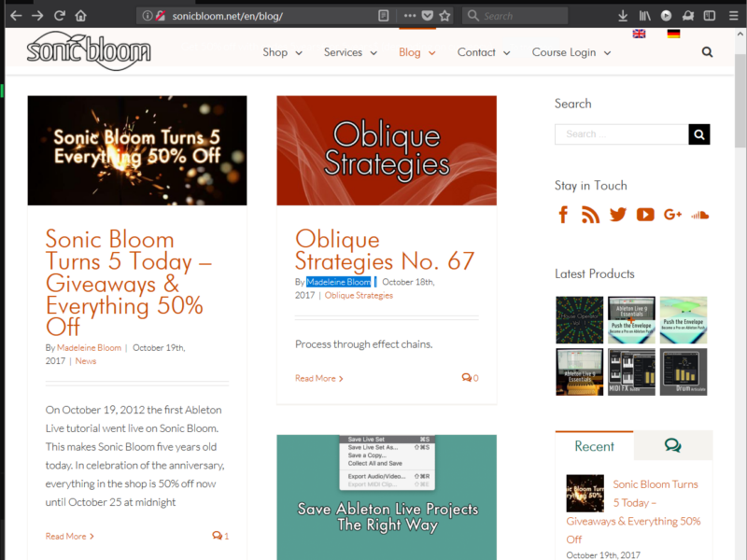Bookmark this page with star icon
The image size is (747, 560).
click(444, 16)
